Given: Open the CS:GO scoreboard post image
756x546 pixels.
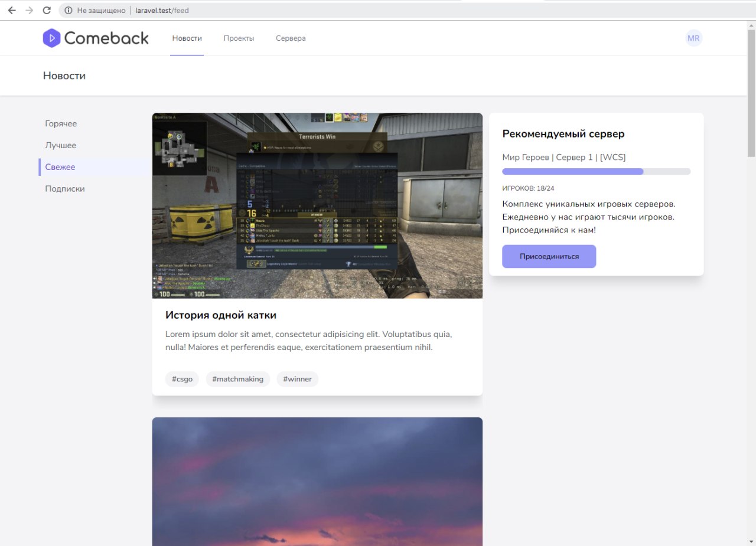Looking at the screenshot, I should (x=317, y=205).
